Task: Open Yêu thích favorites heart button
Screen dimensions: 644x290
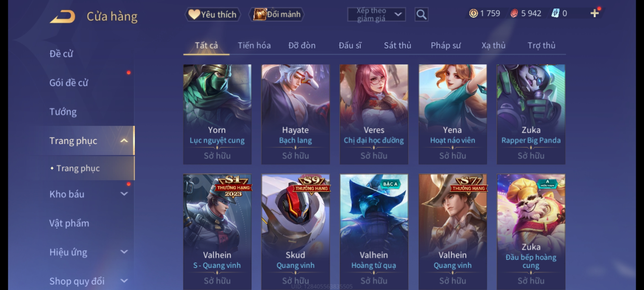Action: (212, 15)
